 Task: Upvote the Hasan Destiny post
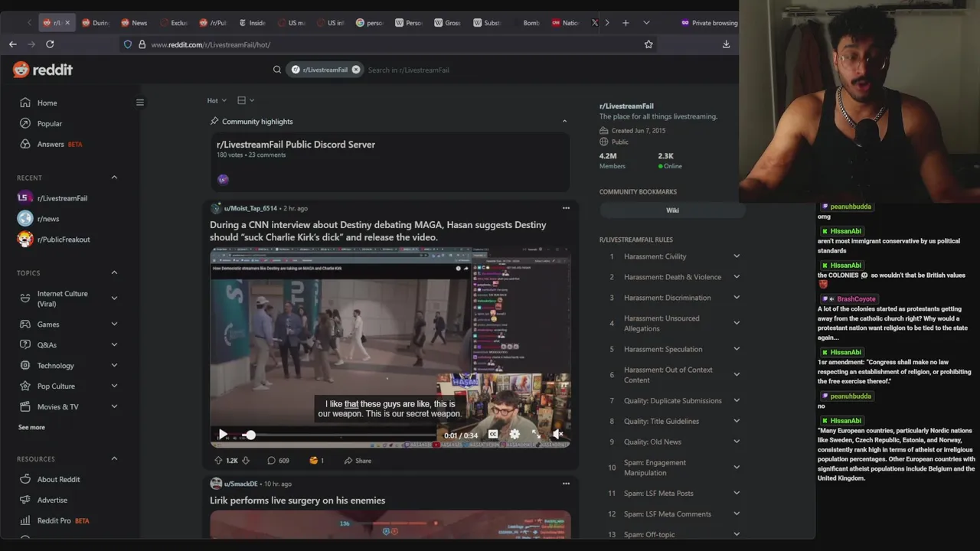[x=218, y=461]
